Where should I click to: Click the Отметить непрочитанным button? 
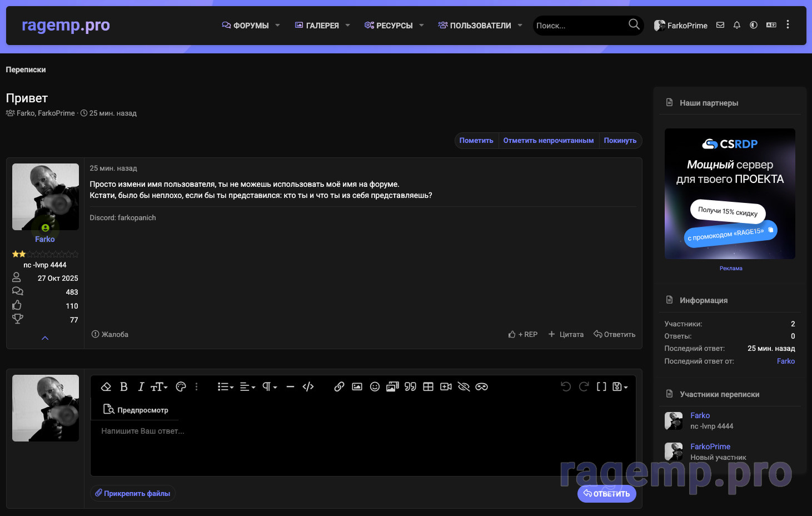[549, 141]
